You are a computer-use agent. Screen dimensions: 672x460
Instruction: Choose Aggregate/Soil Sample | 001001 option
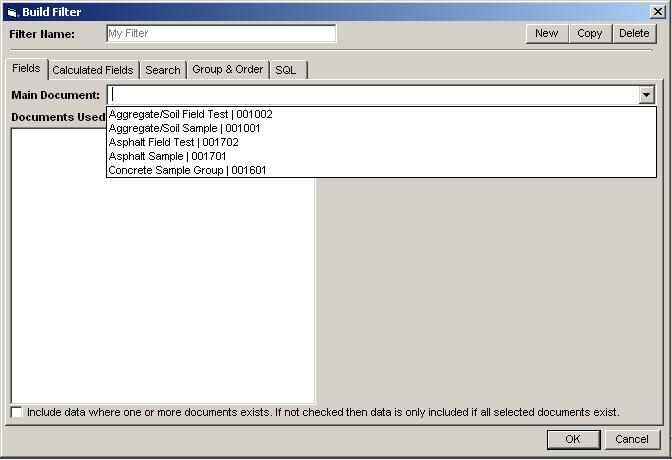point(184,128)
